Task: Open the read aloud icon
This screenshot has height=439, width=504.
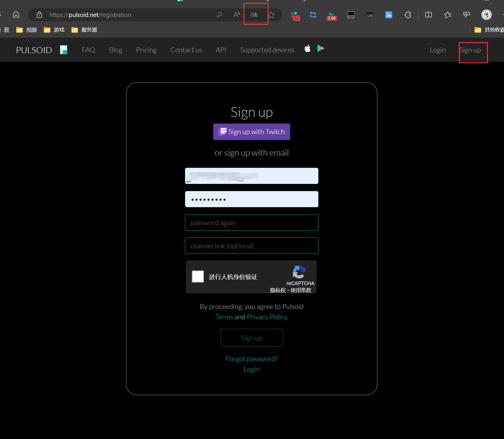Action: click(237, 15)
